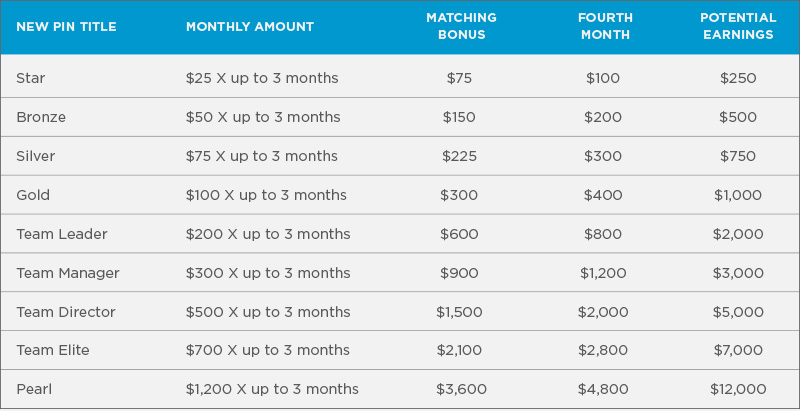The height and width of the screenshot is (411, 800).
Task: Click the MONTHLY AMOUNT column header
Action: (x=250, y=27)
